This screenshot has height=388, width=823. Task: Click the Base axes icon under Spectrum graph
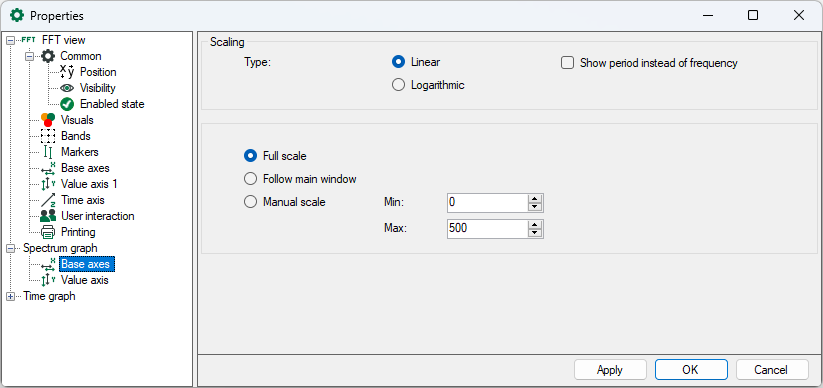pos(48,264)
